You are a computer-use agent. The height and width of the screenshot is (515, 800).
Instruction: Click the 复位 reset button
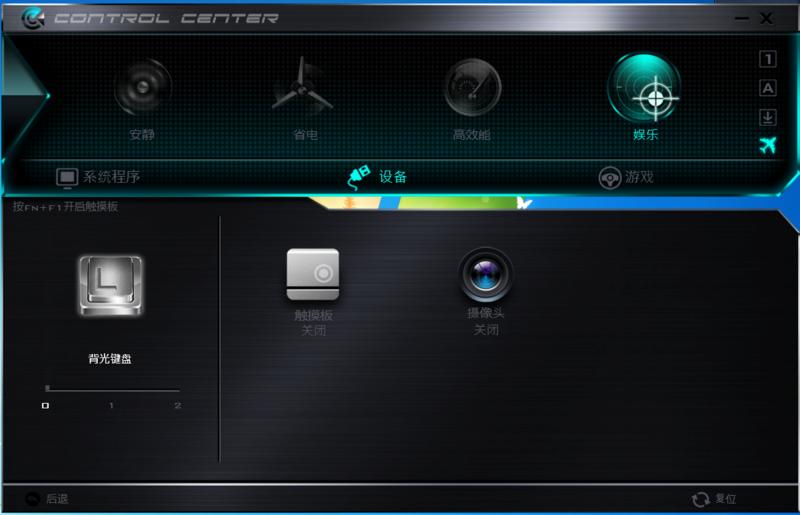click(714, 499)
